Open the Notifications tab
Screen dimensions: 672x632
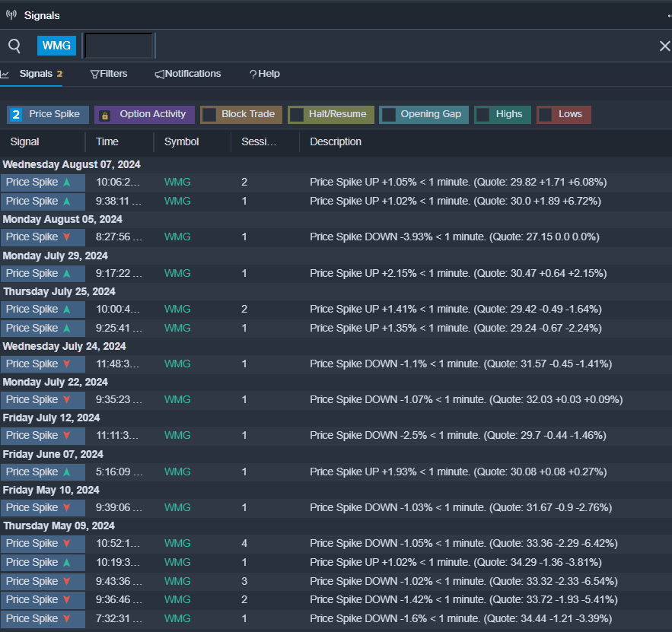(188, 74)
